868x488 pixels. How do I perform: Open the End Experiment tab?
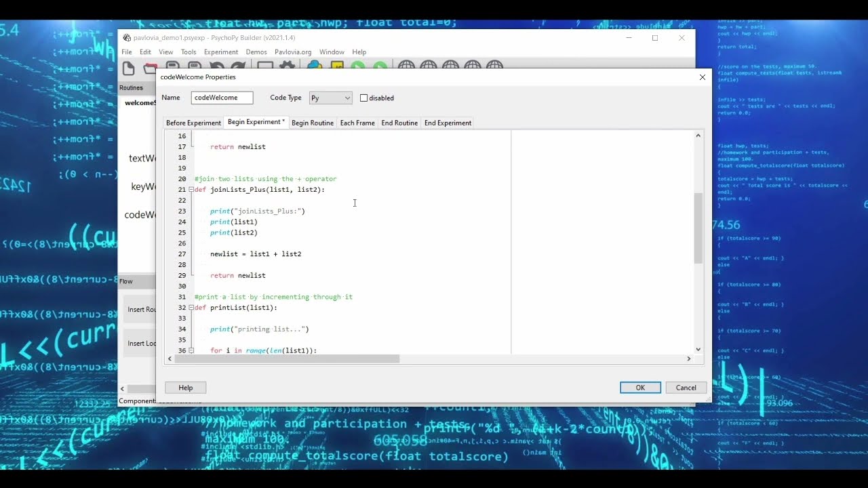pos(448,123)
